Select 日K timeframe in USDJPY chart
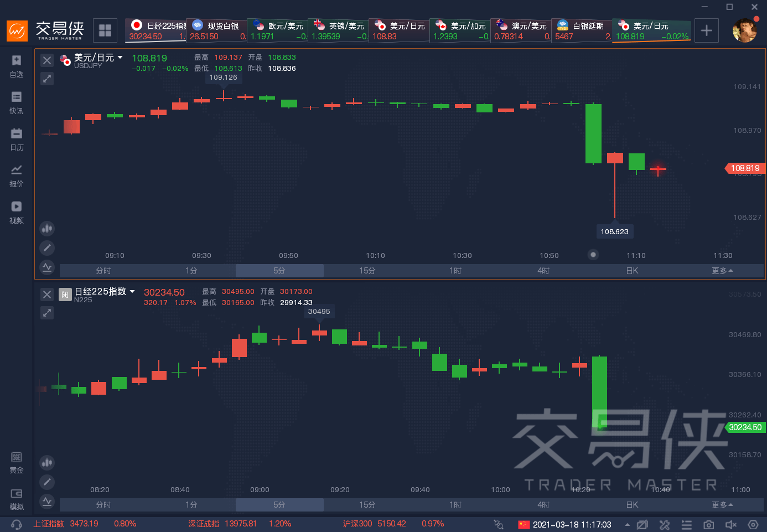767x532 pixels. pos(632,271)
